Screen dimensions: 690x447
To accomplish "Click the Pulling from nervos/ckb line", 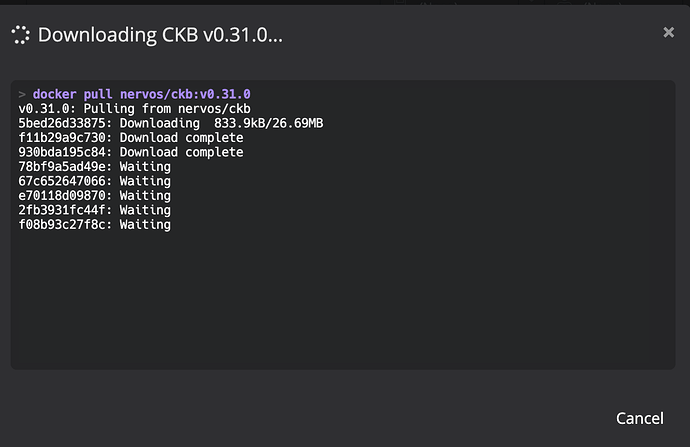I will tap(135, 109).
